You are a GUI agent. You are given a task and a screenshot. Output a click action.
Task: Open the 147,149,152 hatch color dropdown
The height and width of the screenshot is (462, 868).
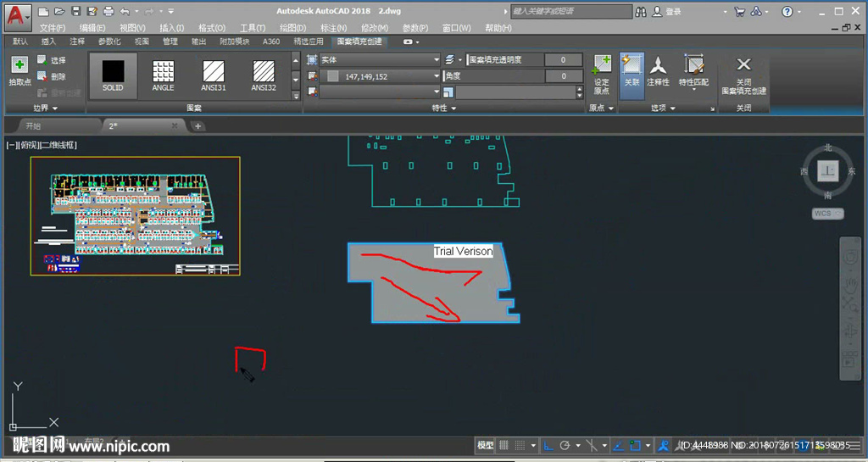click(x=381, y=76)
